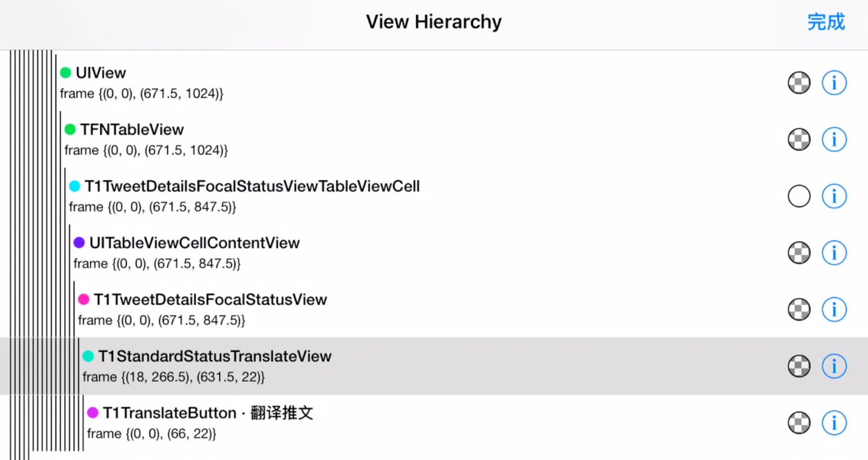Viewport: 868px width, 460px height.
Task: Select the UIView hierarchy row
Action: [434, 82]
